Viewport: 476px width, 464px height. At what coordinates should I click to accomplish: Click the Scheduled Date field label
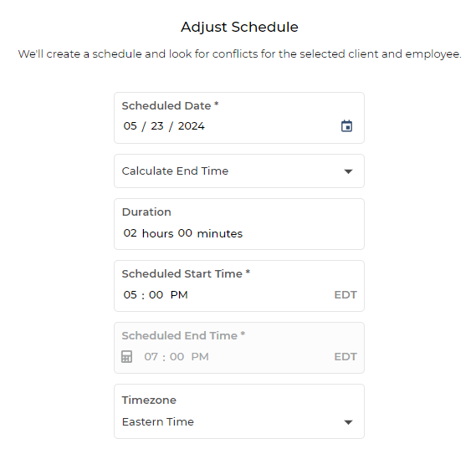[171, 105]
